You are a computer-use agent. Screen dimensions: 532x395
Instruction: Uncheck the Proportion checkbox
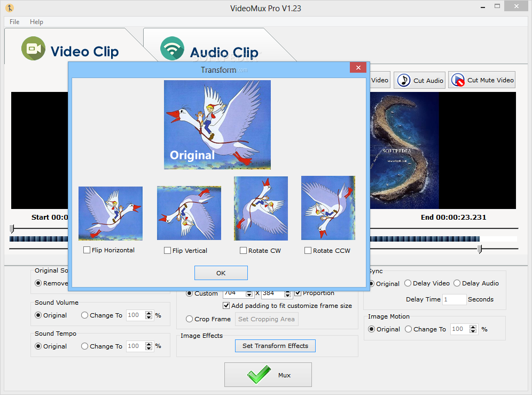(x=298, y=293)
